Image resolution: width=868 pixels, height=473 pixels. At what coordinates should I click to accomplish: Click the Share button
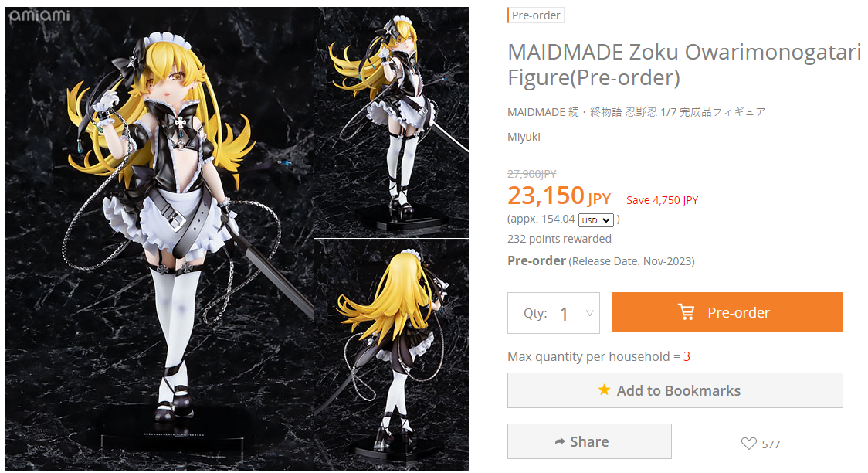pyautogui.click(x=589, y=441)
